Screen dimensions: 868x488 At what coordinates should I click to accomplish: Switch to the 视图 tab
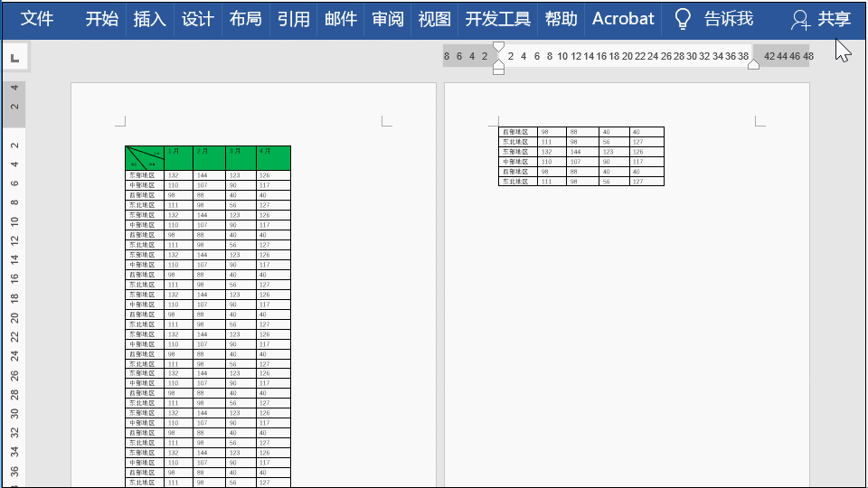(x=435, y=19)
